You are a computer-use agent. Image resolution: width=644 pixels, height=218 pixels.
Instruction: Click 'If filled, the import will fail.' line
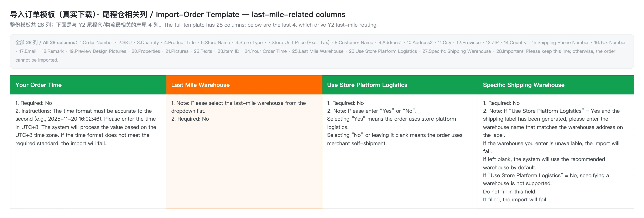[515, 200]
